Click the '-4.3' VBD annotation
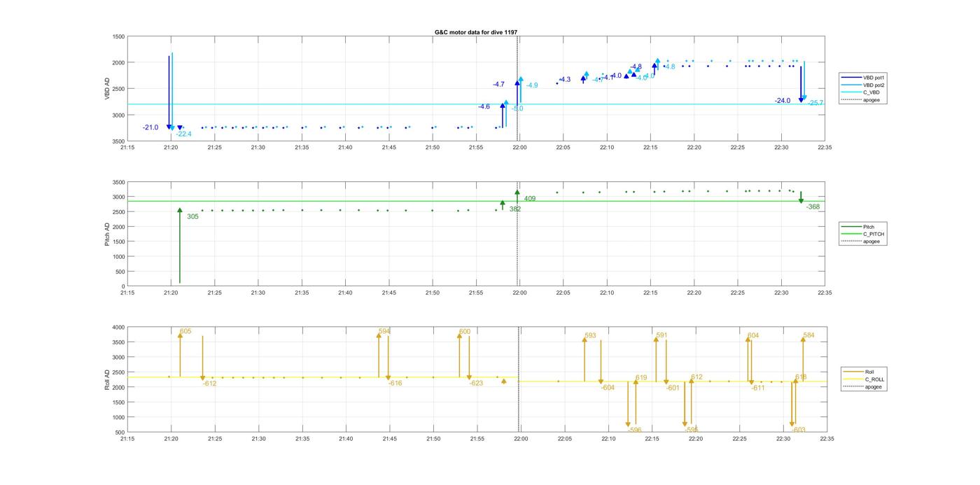The height and width of the screenshot is (485, 980). (x=564, y=79)
